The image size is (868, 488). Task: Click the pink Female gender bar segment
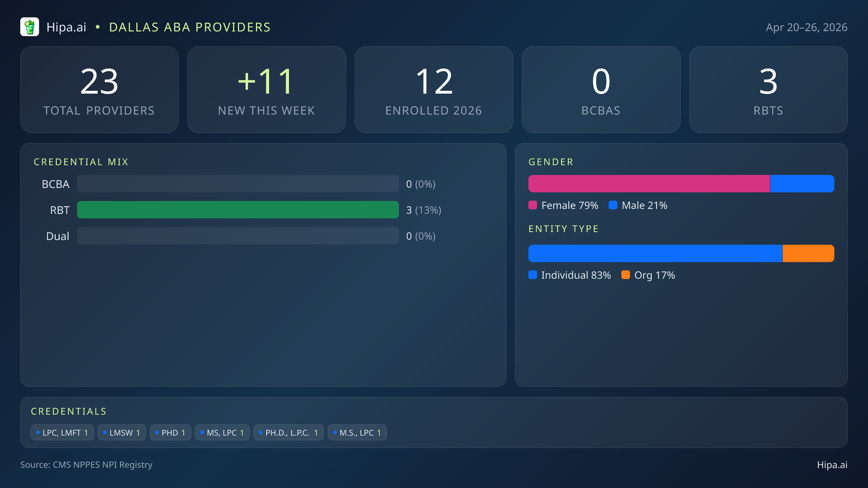[649, 184]
